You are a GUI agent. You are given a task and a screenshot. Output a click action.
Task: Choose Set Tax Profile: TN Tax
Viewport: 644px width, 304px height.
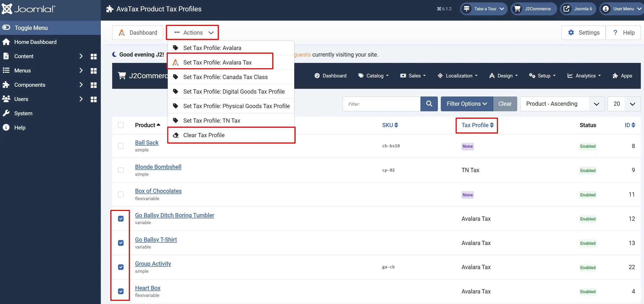(231, 121)
